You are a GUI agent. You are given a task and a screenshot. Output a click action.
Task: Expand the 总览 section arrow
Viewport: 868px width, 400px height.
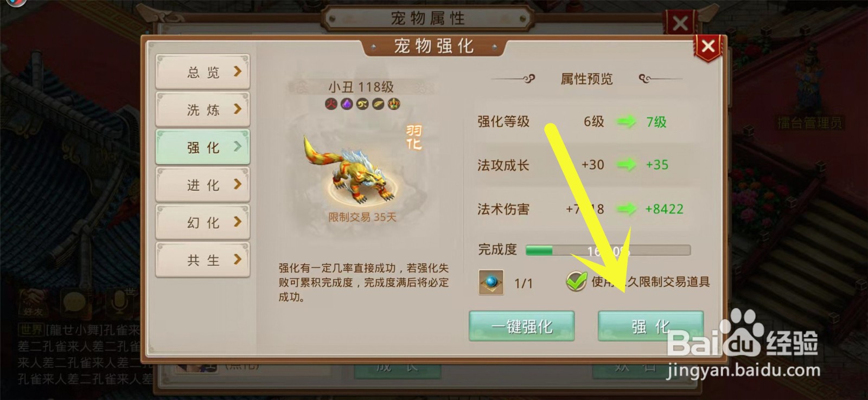tap(237, 72)
